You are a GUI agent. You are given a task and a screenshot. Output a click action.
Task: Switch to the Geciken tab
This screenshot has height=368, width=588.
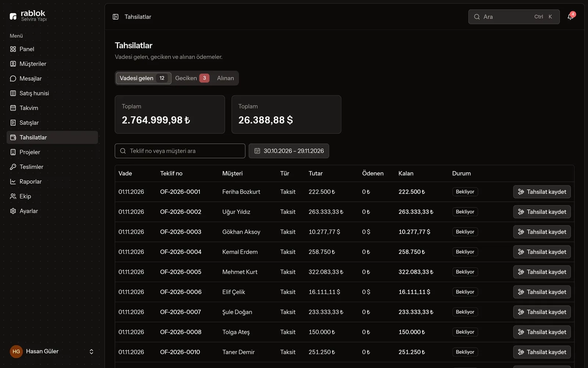[192, 78]
